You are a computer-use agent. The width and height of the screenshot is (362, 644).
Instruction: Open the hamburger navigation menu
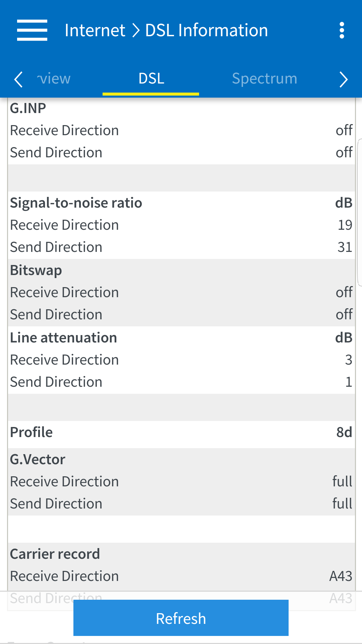coord(32,30)
